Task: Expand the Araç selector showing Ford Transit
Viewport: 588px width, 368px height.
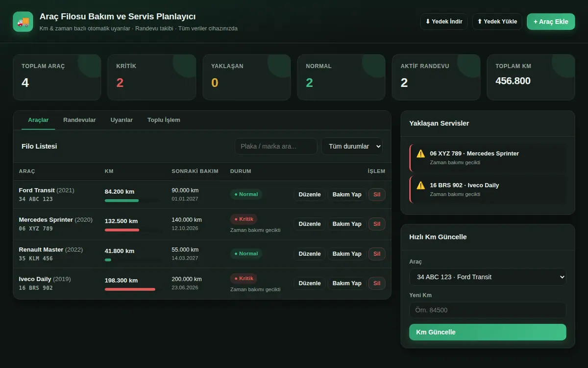Action: pyautogui.click(x=488, y=277)
